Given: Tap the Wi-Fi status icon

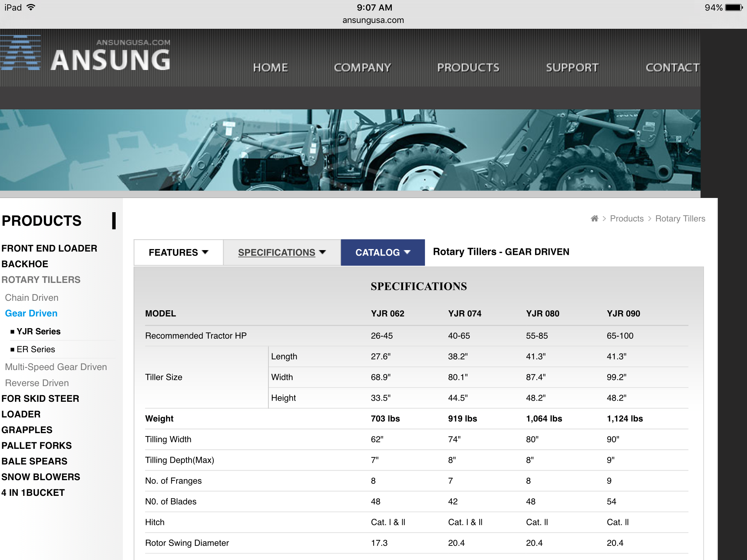Looking at the screenshot, I should [x=31, y=7].
